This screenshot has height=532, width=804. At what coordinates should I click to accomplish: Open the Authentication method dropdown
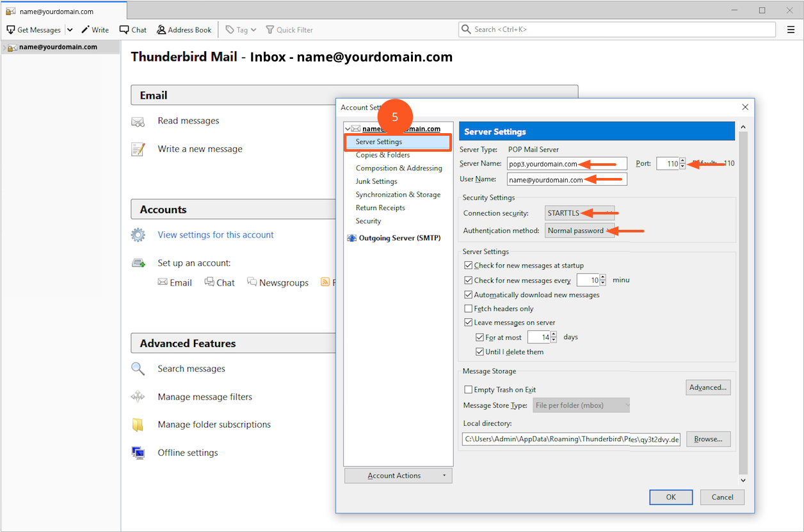tap(579, 230)
